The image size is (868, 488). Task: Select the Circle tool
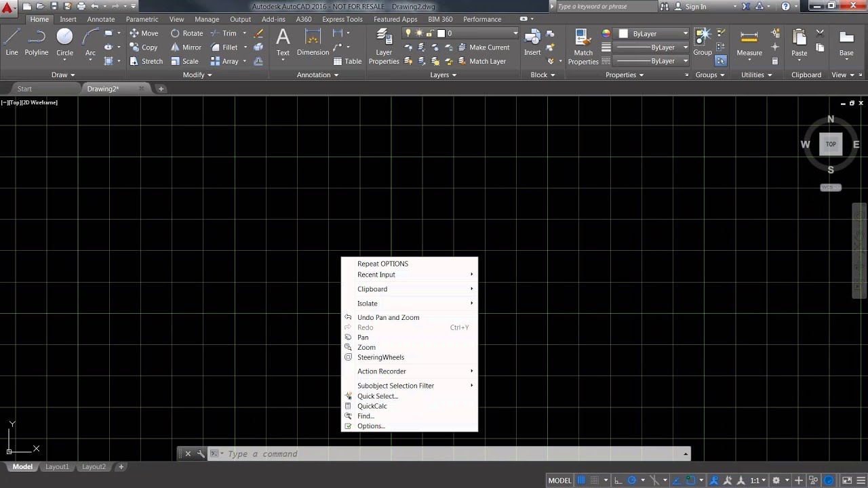point(64,42)
